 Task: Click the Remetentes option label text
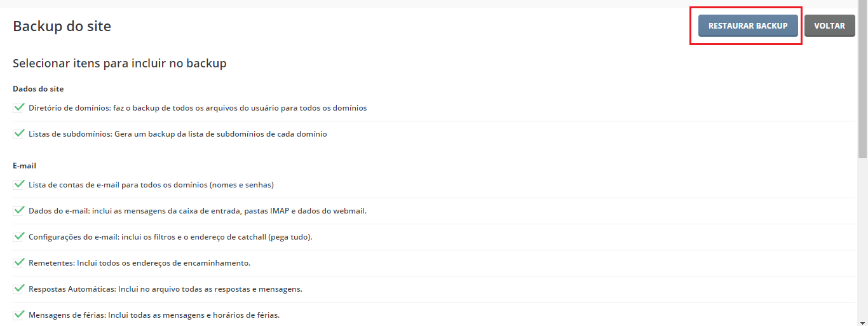click(139, 263)
